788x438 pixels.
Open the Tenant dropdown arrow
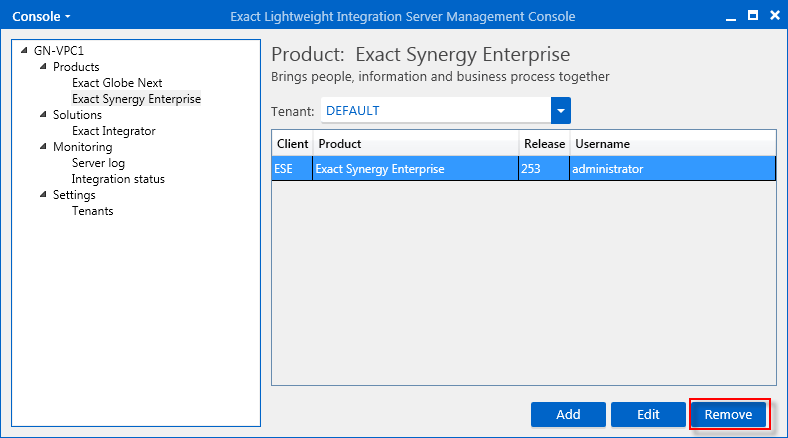tap(561, 111)
